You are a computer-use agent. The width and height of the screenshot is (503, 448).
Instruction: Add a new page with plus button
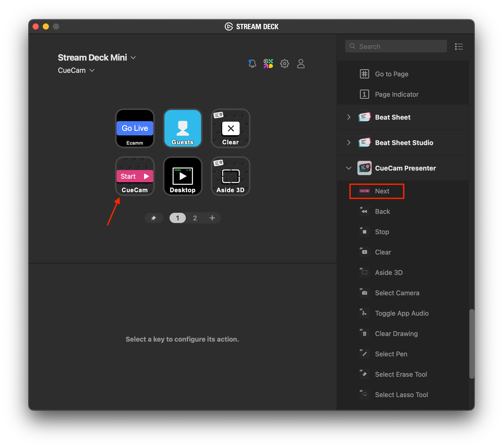coord(212,218)
